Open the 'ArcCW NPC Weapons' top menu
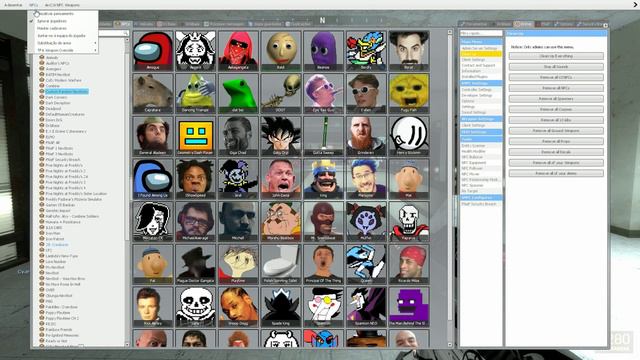The image size is (640, 360). click(x=62, y=5)
